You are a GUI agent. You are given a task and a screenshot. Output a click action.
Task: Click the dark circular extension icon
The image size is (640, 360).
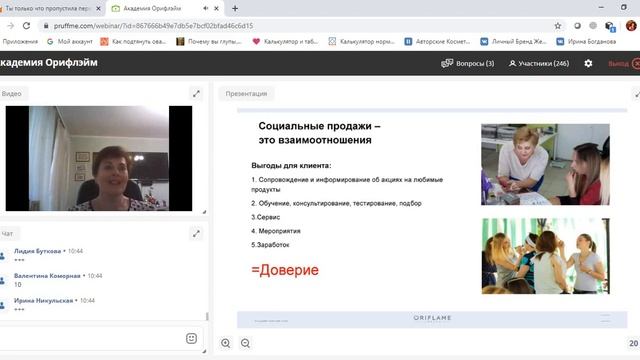point(577,26)
